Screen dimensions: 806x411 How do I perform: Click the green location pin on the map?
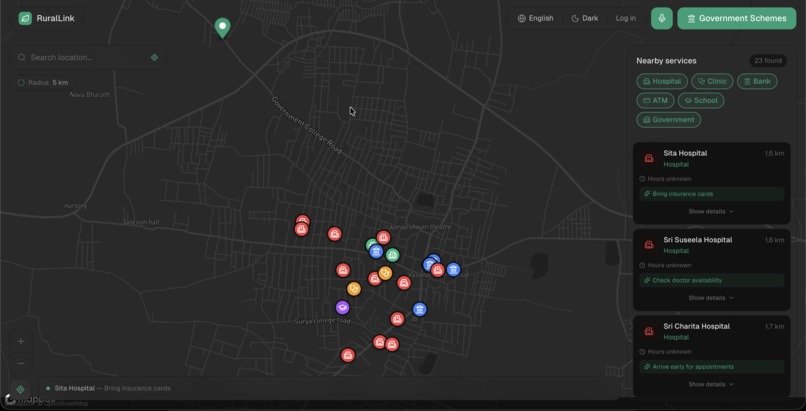(222, 28)
